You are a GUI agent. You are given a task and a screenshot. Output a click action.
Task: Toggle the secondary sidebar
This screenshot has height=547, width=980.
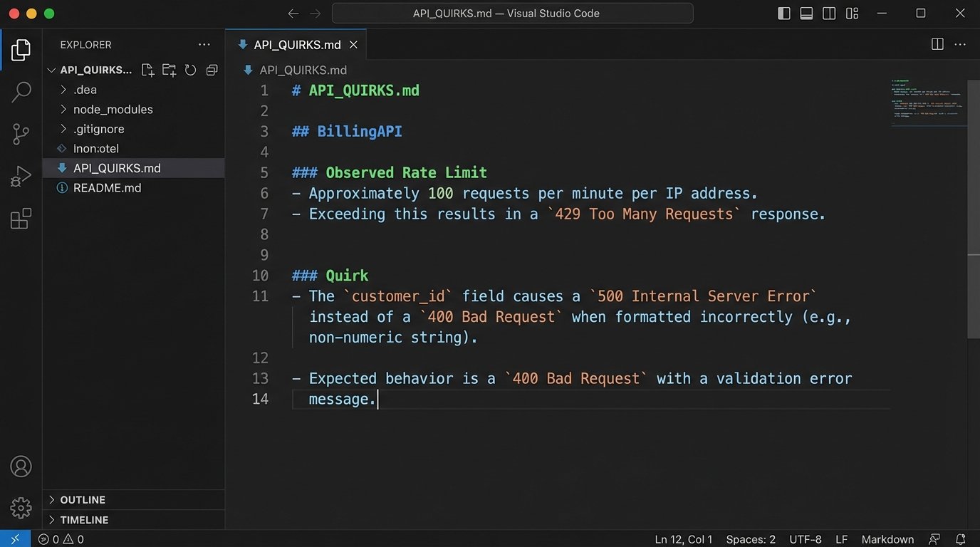pyautogui.click(x=829, y=13)
